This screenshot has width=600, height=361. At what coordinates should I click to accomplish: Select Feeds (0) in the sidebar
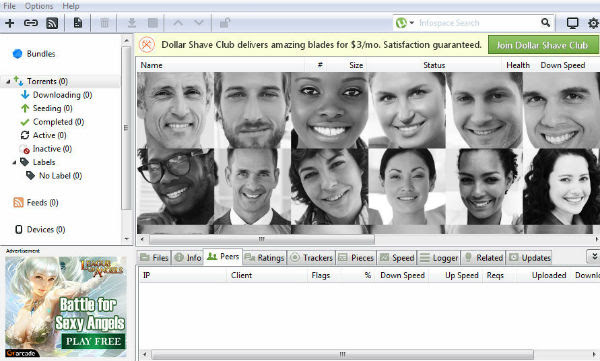42,203
